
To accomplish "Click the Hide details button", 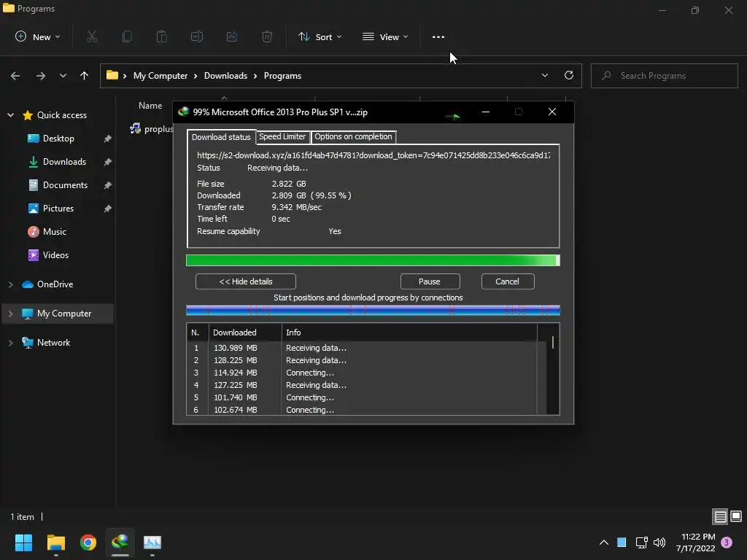I will tap(246, 281).
